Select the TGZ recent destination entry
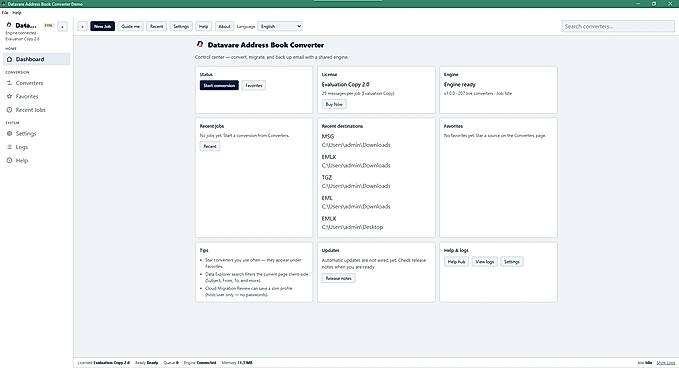The height and width of the screenshot is (368, 679). 356,182
